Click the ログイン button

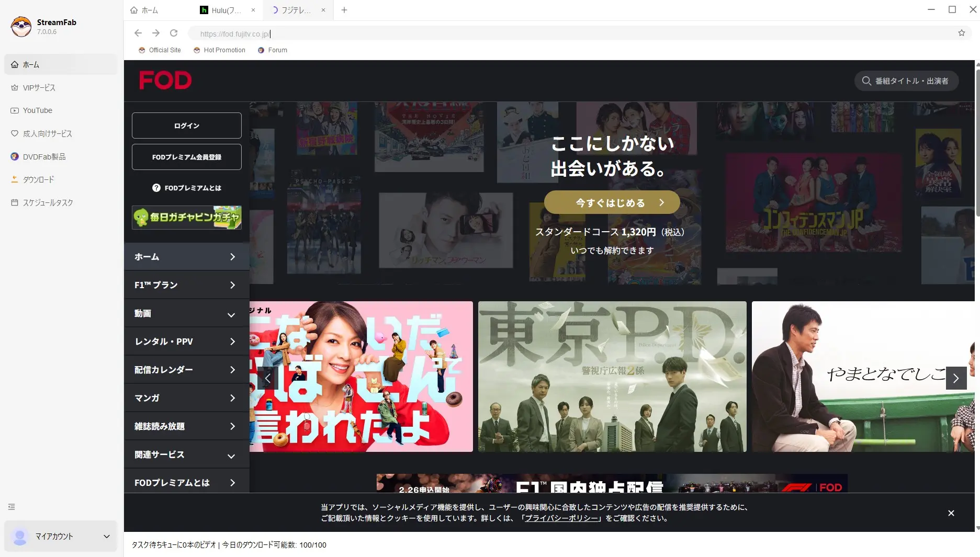[187, 126]
